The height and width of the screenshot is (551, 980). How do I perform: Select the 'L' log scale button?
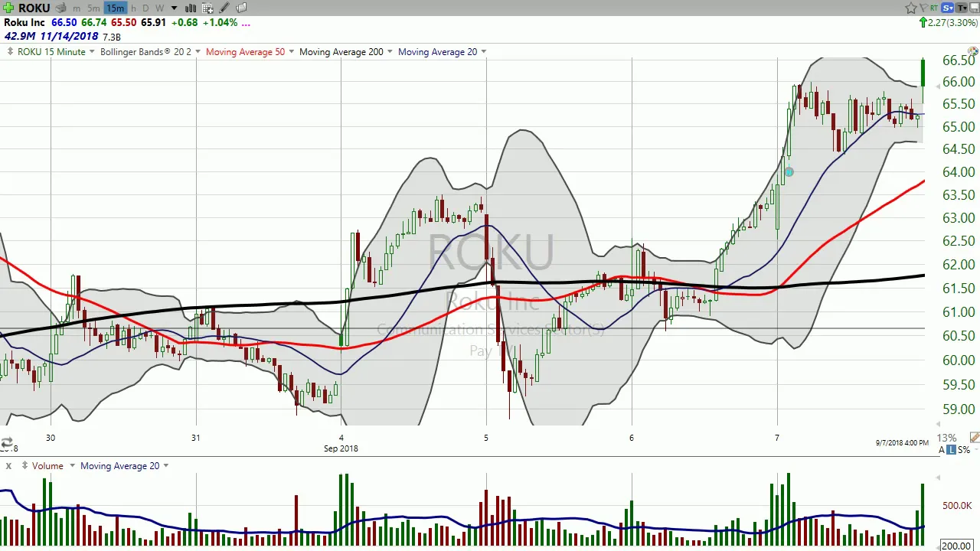coord(952,450)
